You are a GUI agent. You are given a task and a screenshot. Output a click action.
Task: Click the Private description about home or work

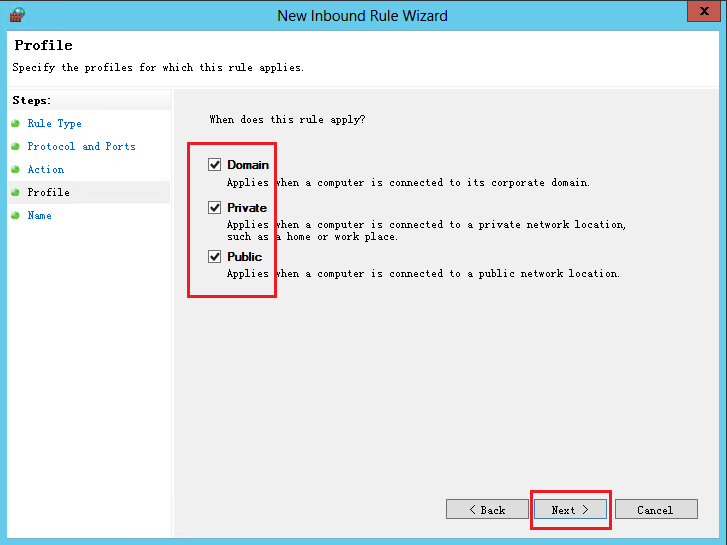coord(426,231)
